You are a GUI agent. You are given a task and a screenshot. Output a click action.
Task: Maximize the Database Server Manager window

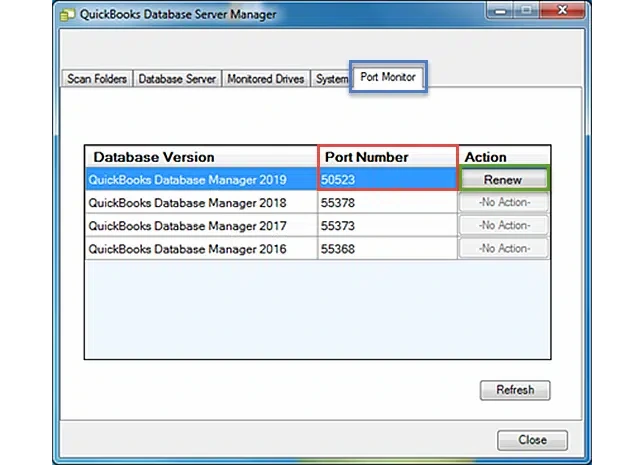pos(526,11)
